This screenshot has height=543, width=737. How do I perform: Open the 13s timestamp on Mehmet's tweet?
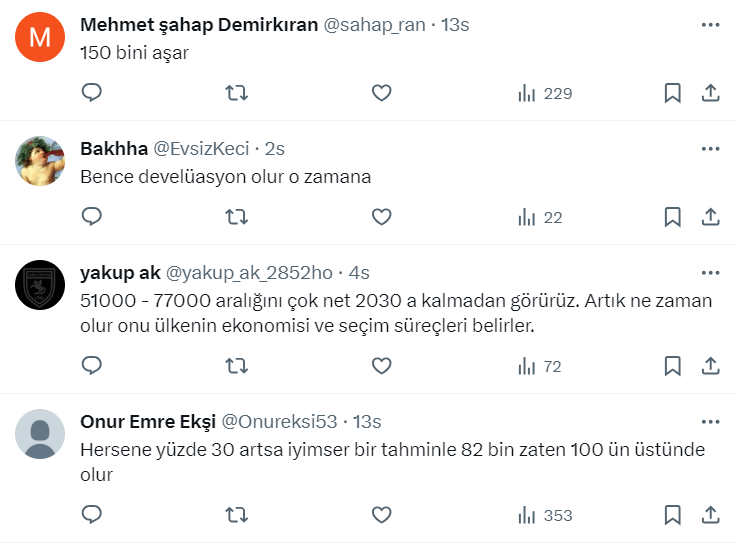pos(455,25)
